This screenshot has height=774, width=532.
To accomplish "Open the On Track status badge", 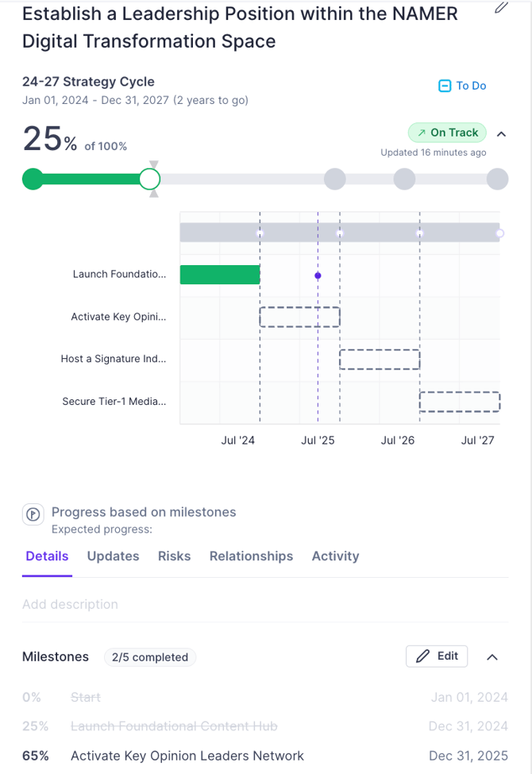I will pos(447,133).
